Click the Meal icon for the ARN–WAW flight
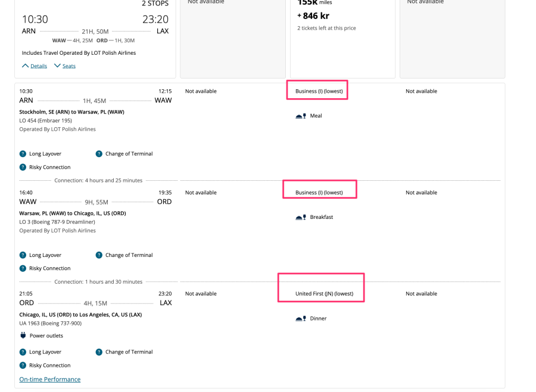This screenshot has height=392, width=536. click(x=301, y=116)
